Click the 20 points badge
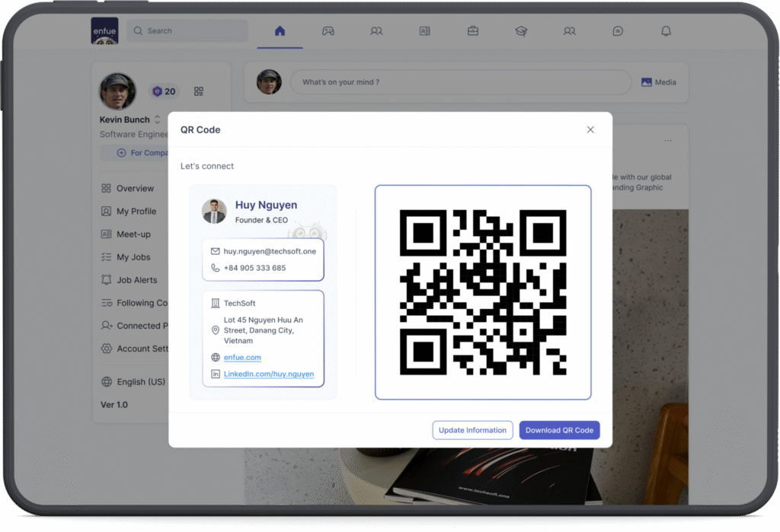This screenshot has width=780, height=532. 165,91
